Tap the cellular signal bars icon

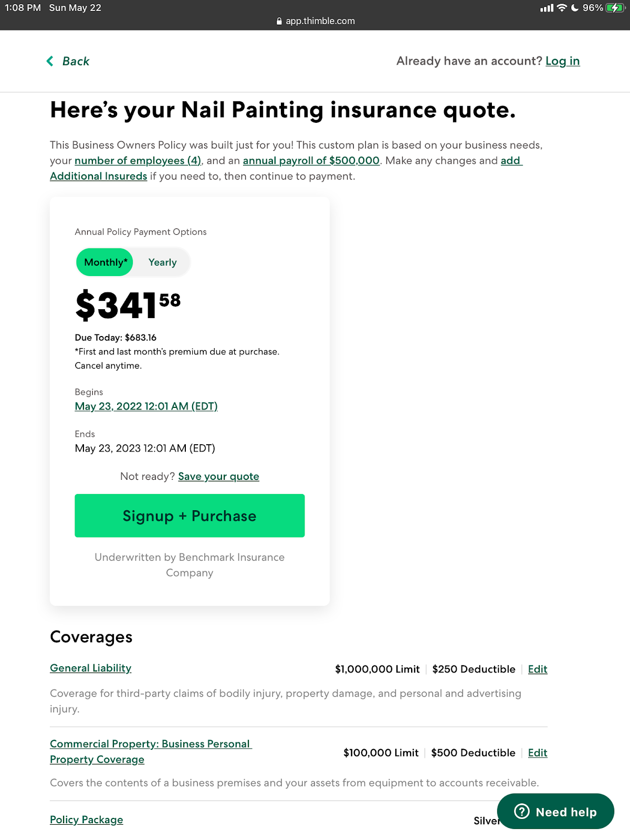547,8
